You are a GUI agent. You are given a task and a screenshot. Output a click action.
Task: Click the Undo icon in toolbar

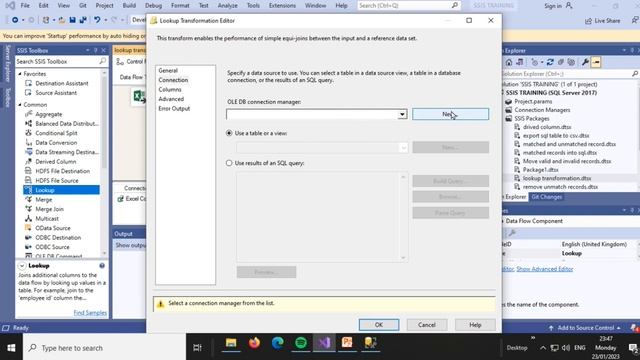[x=97, y=20]
